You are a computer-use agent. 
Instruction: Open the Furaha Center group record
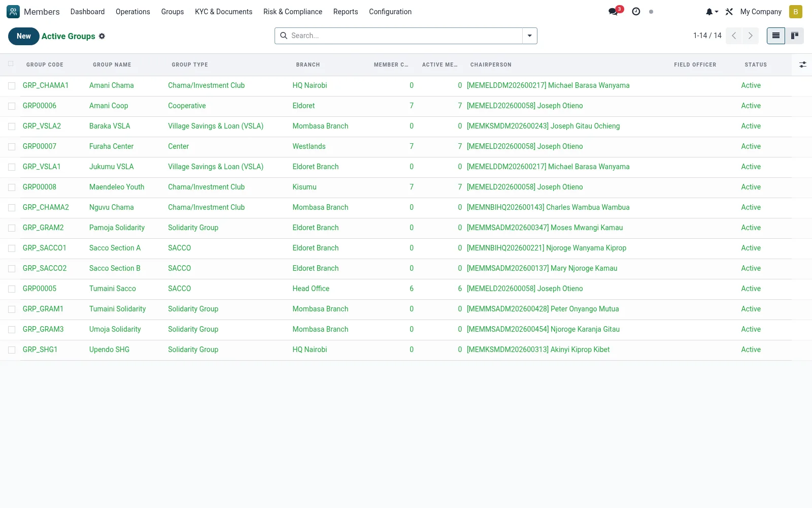(111, 146)
